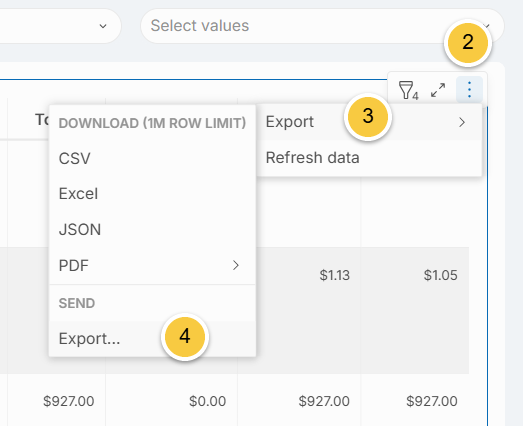Screen dimensions: 523x426
Task: Click the yellow step 2 marker
Action: (468, 42)
